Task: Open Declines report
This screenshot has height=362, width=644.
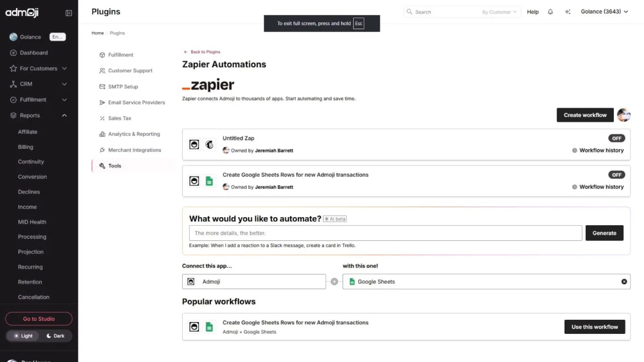Action: pyautogui.click(x=29, y=192)
